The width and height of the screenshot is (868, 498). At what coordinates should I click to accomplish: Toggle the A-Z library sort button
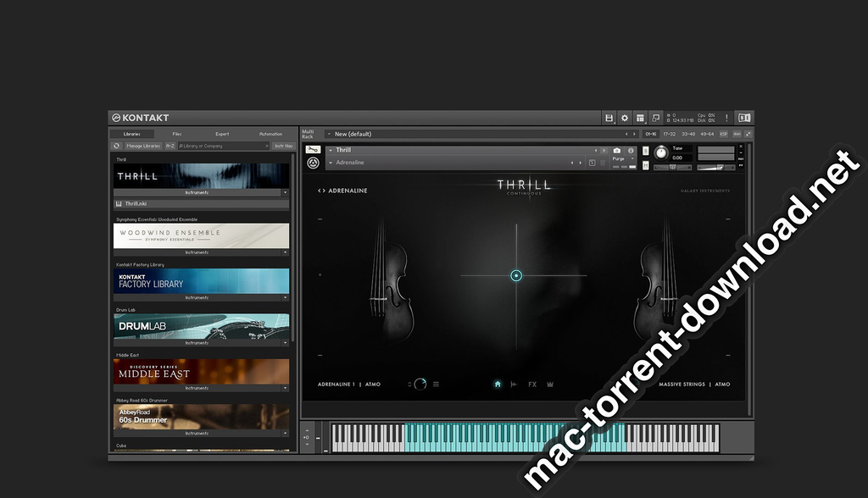tap(170, 146)
